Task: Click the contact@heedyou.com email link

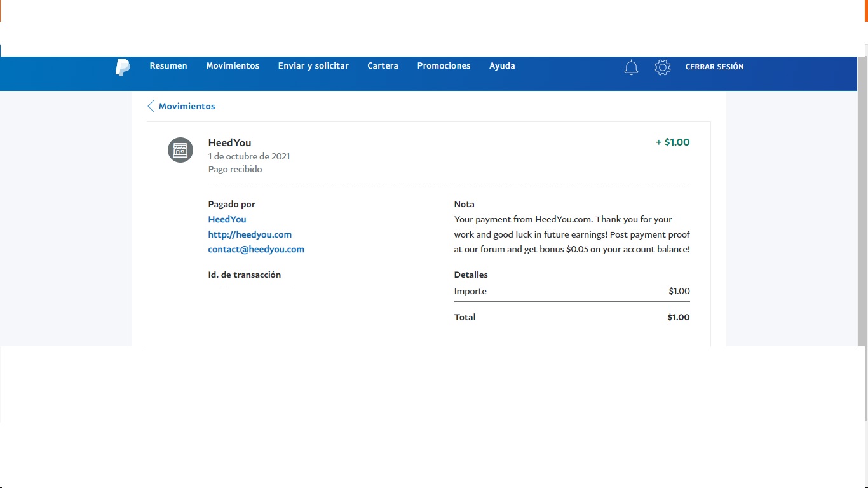Action: click(256, 249)
